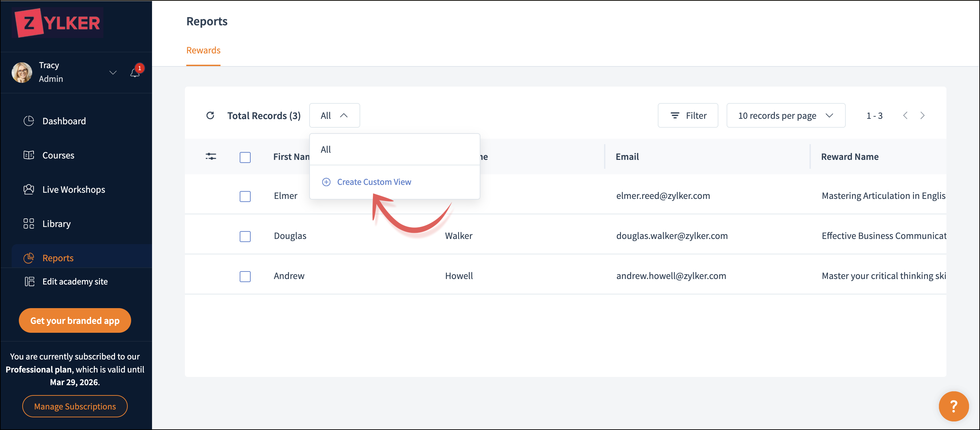Check the select-all header checkbox
The image size is (980, 430).
(x=245, y=157)
